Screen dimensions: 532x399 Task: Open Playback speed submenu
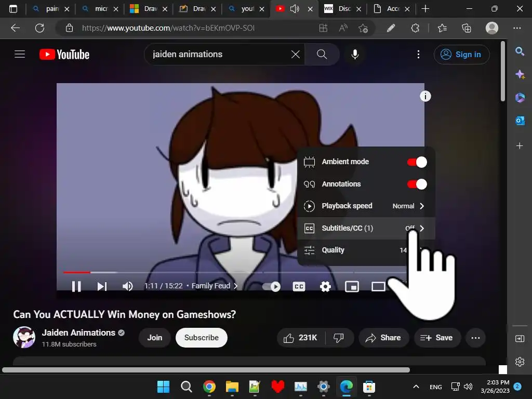(366, 206)
